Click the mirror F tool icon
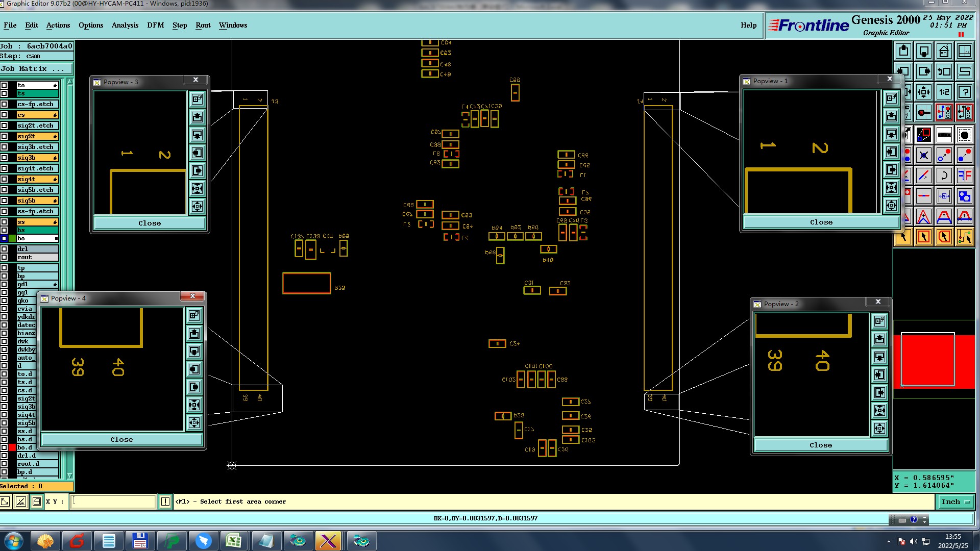Viewport: 980px width, 551px height. coord(965,176)
